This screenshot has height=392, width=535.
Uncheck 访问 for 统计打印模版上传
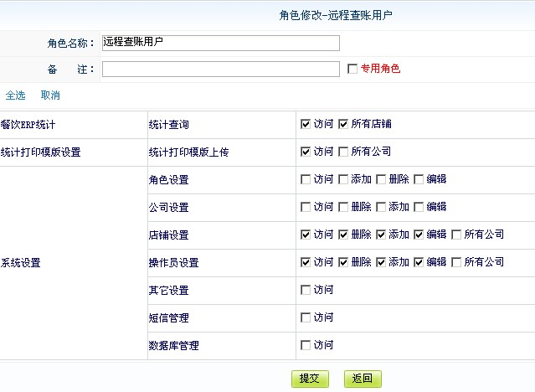click(306, 152)
